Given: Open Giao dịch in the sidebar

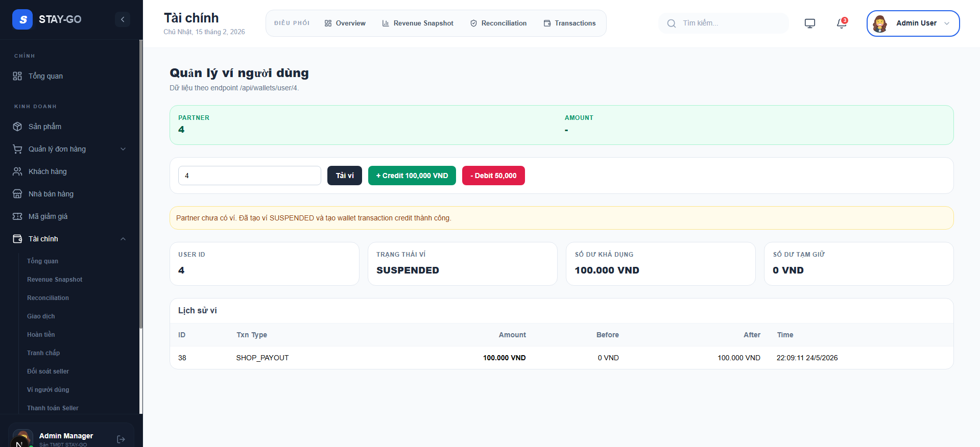Looking at the screenshot, I should pos(41,316).
